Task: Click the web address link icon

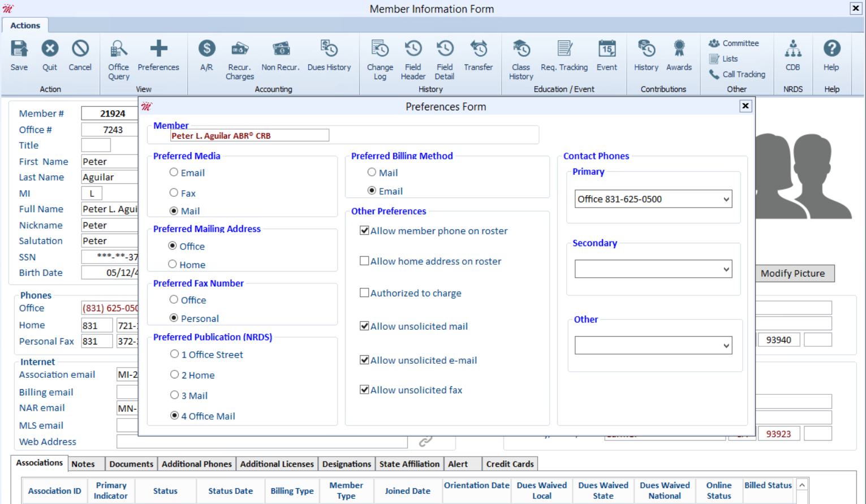Action: (425, 441)
